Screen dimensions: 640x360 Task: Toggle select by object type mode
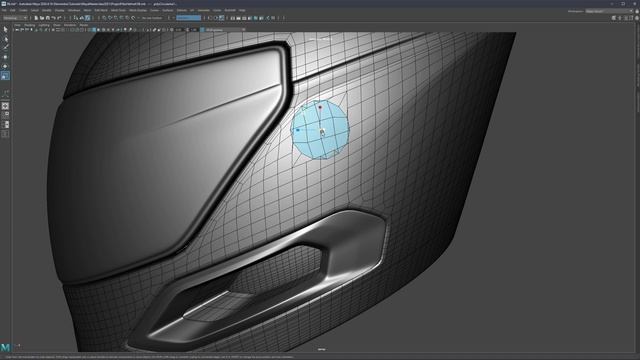tap(82, 18)
